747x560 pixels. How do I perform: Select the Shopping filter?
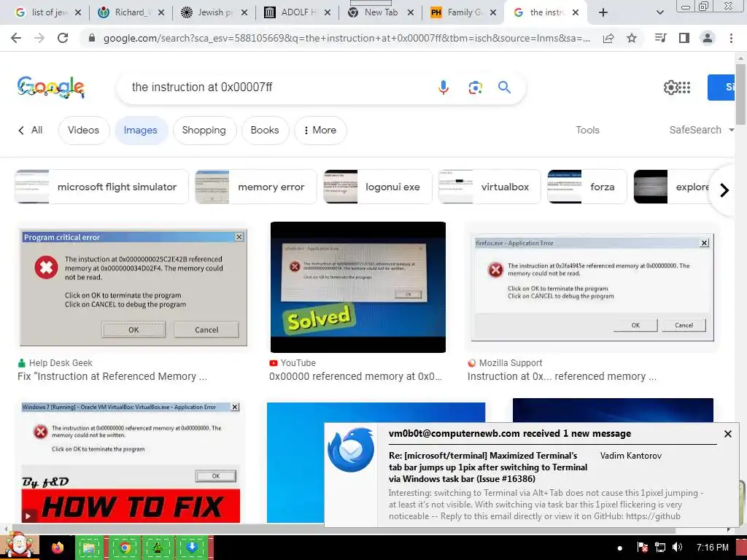(204, 130)
